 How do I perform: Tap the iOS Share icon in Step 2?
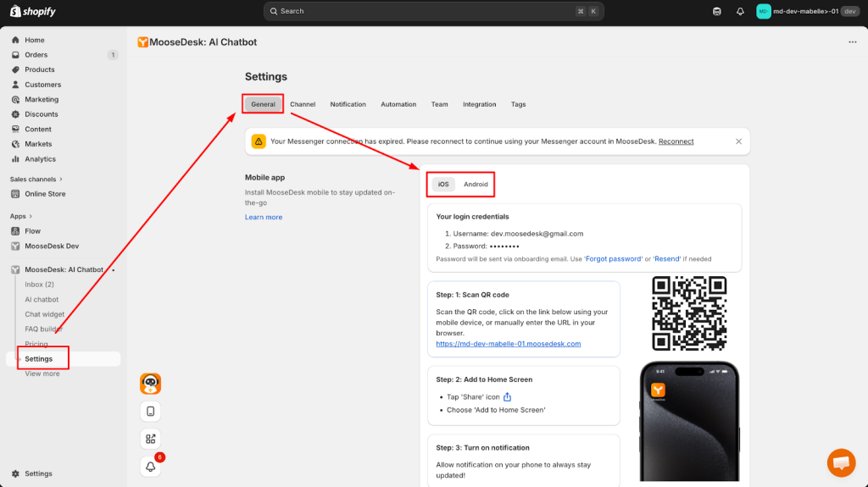(508, 397)
